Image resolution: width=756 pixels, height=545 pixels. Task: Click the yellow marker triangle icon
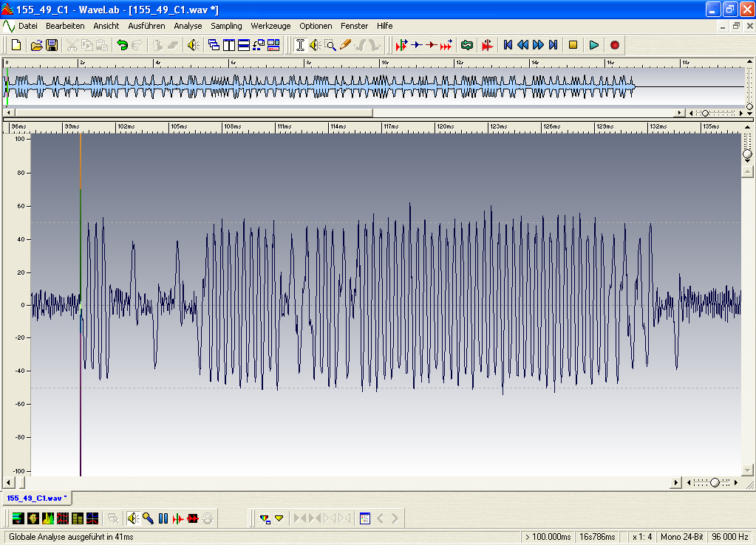click(279, 518)
